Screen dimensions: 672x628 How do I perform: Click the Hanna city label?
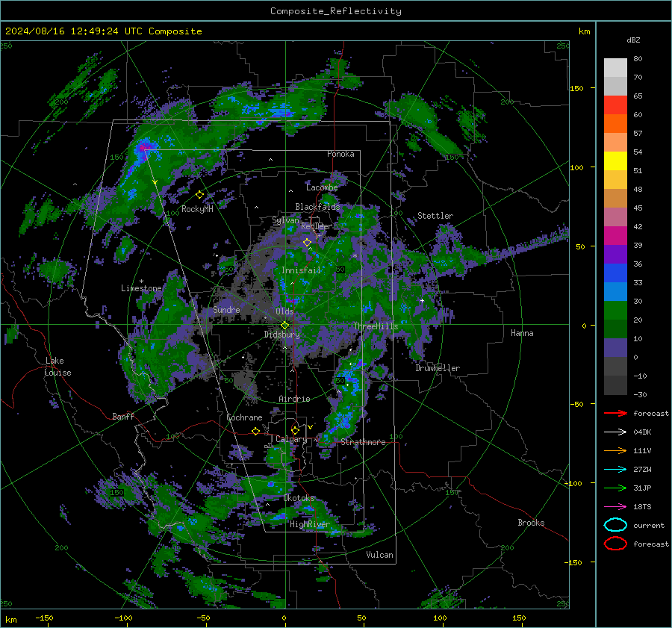522,333
